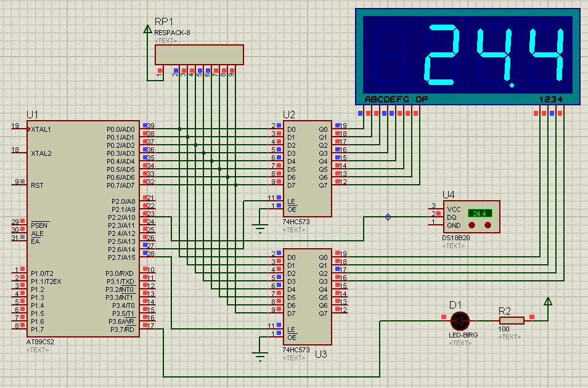
Task: Click the P3.7/RD pin label on U1
Action: click(x=123, y=329)
